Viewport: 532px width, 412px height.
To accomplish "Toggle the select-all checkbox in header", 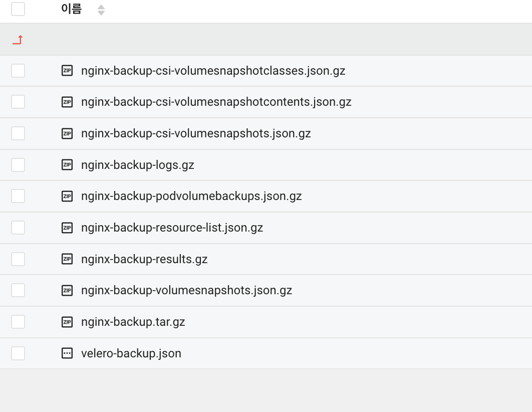I will click(x=18, y=9).
